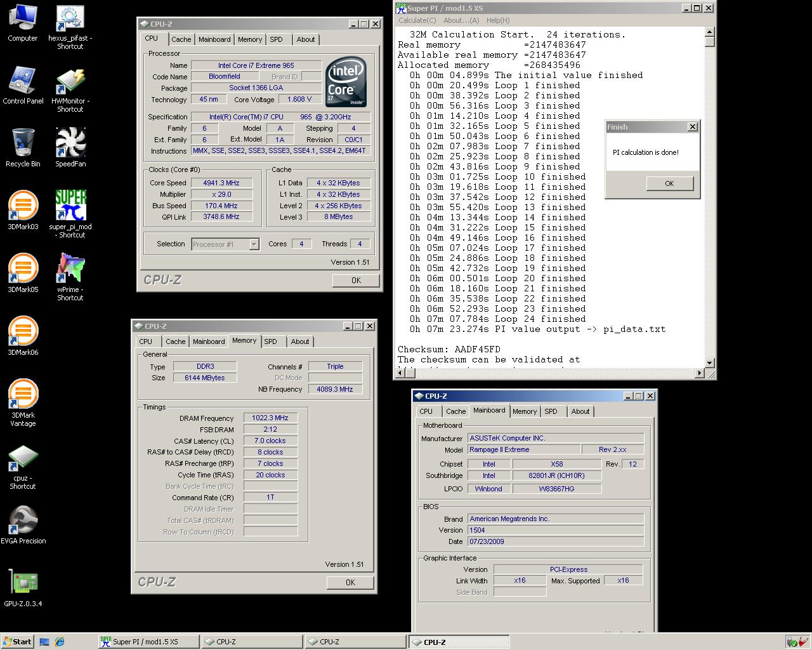Viewport: 812px width, 650px height.
Task: Select Cache tab in Mainboard CPU-Z window
Action: point(455,411)
